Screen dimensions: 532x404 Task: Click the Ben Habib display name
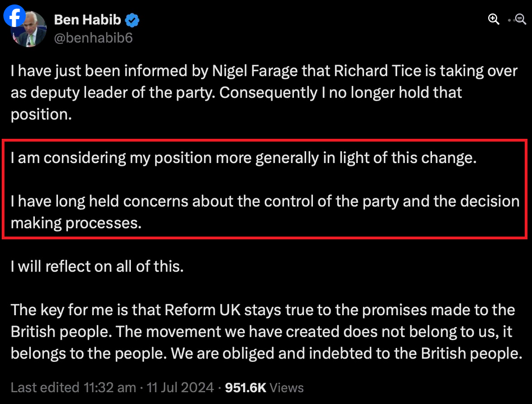(x=88, y=21)
